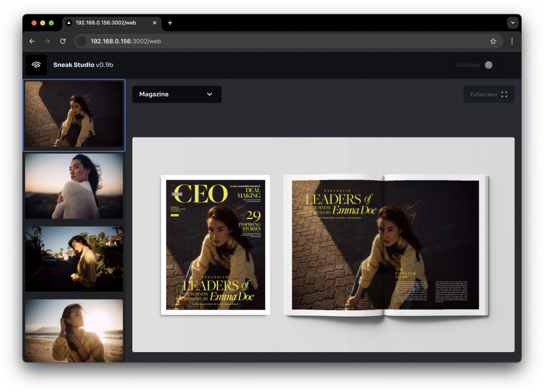Viewport: 544px width, 392px height.
Task: Open a new browser tab
Action: [170, 23]
